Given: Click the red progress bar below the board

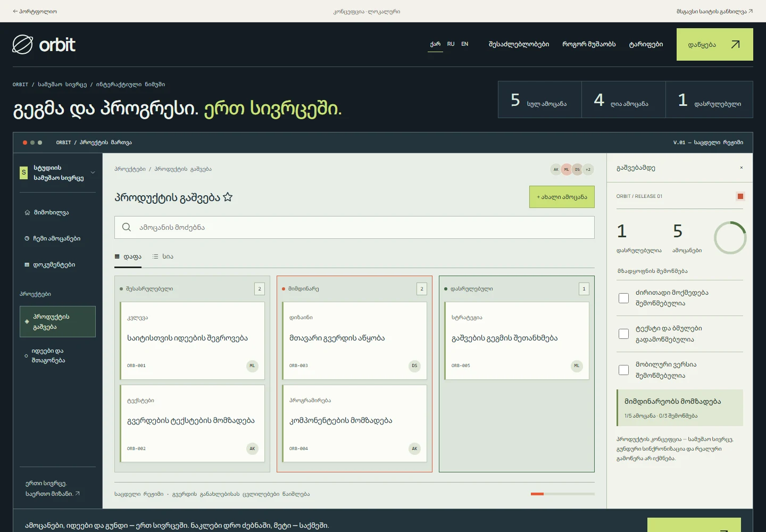Looking at the screenshot, I should (537, 494).
